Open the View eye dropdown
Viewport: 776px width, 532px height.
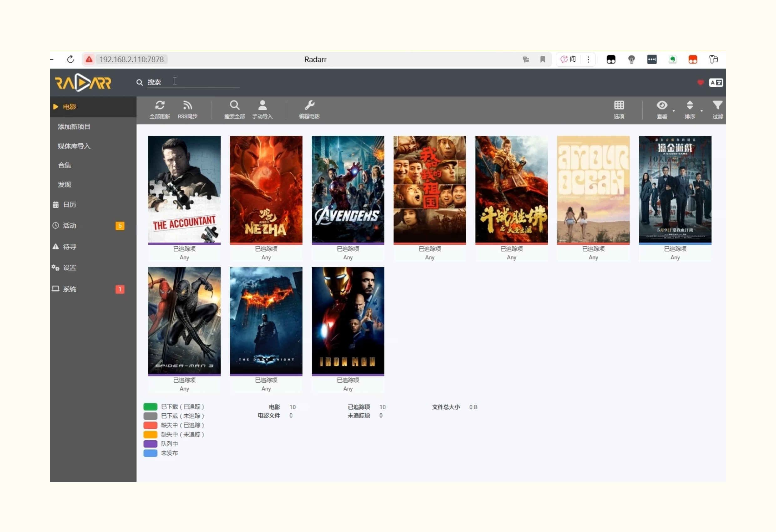662,106
